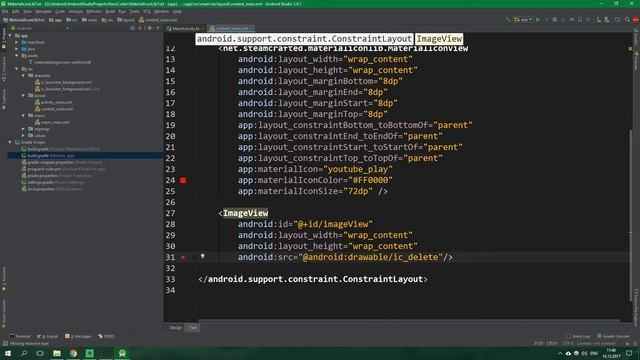Select menu_main.xml in the project tree
Viewport: 640px width, 360px height.
[52, 122]
